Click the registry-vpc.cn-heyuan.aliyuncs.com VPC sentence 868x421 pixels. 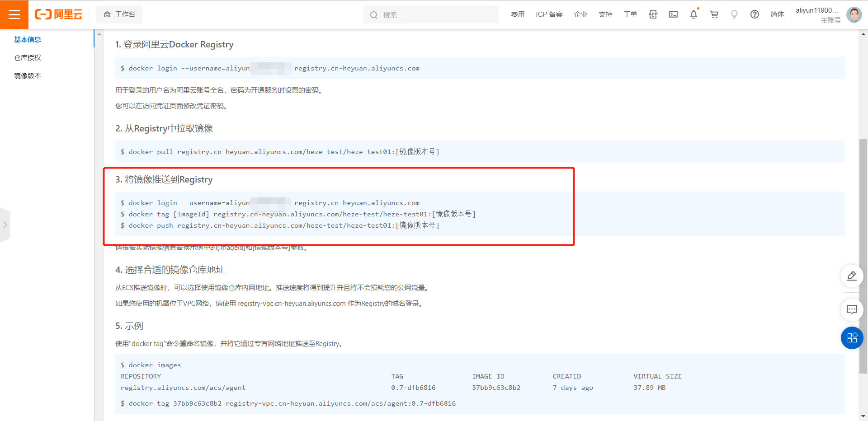(x=270, y=304)
